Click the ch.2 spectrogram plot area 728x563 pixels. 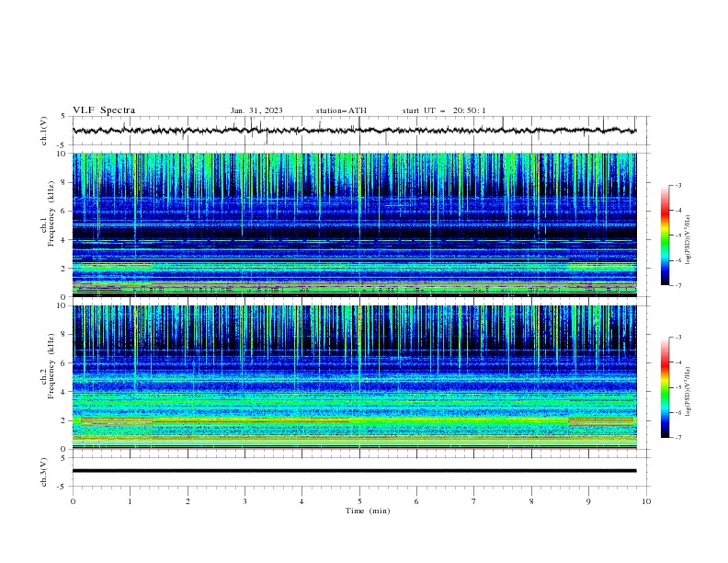[x=354, y=377]
